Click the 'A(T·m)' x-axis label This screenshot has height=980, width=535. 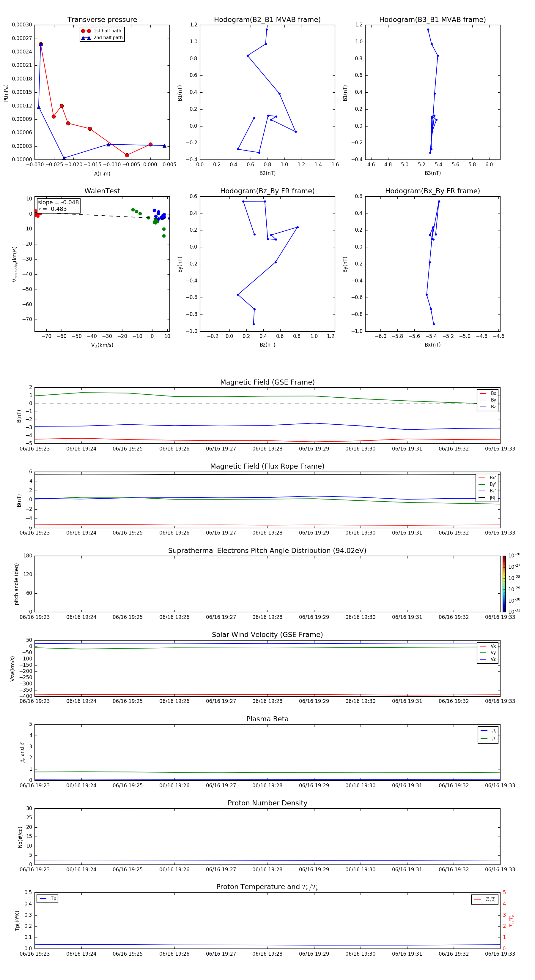tap(102, 173)
